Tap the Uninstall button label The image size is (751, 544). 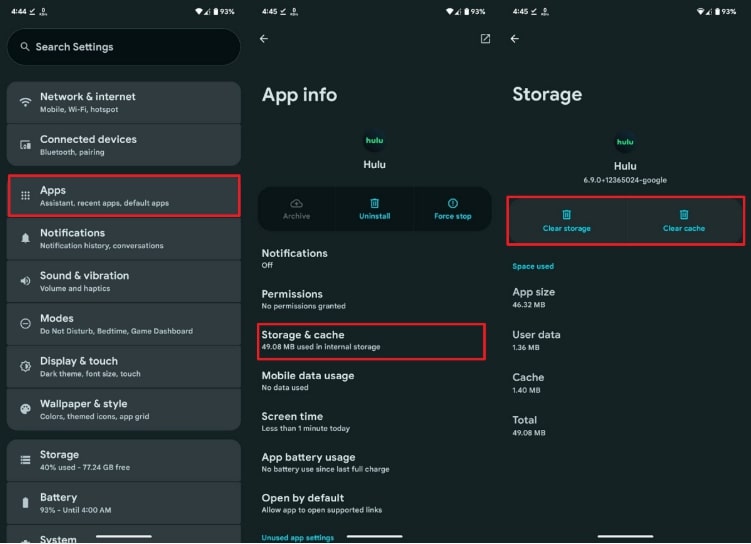pos(375,216)
